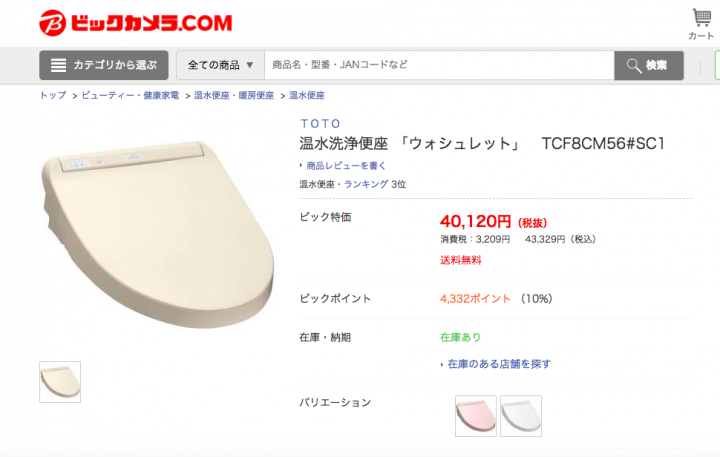Write a review via 商品レビューを書く
This screenshot has width=720, height=457.
pos(346,165)
